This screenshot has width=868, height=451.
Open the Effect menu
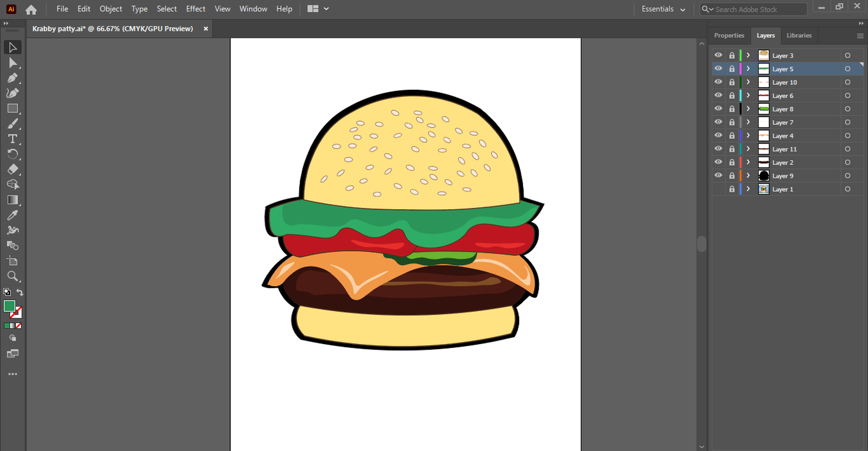click(196, 9)
